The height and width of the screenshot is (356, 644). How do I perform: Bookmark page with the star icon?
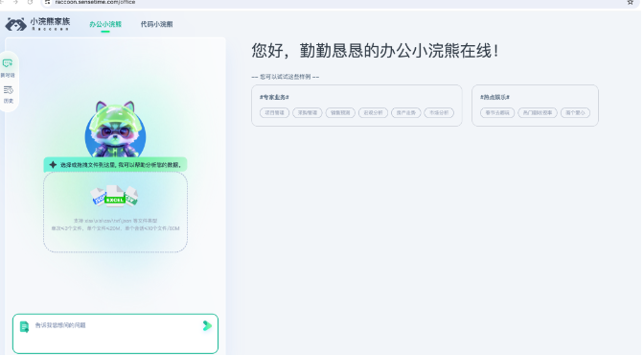[631, 2]
